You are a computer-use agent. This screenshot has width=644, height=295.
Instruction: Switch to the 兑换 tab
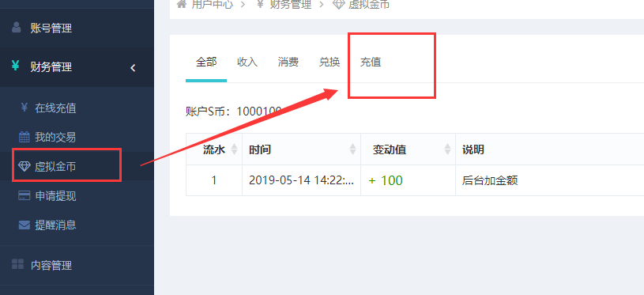click(x=330, y=62)
